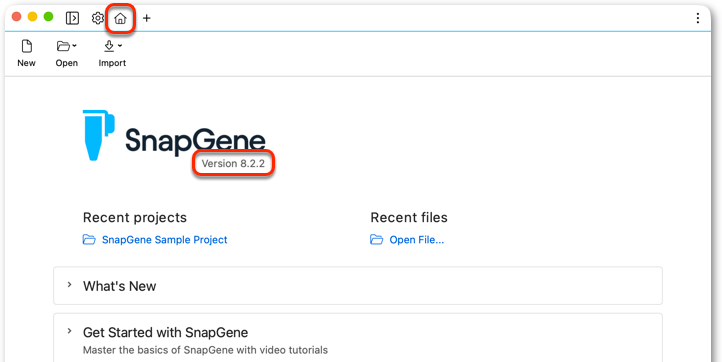Open the settings gear icon
The width and height of the screenshot is (722, 362).
coord(97,18)
